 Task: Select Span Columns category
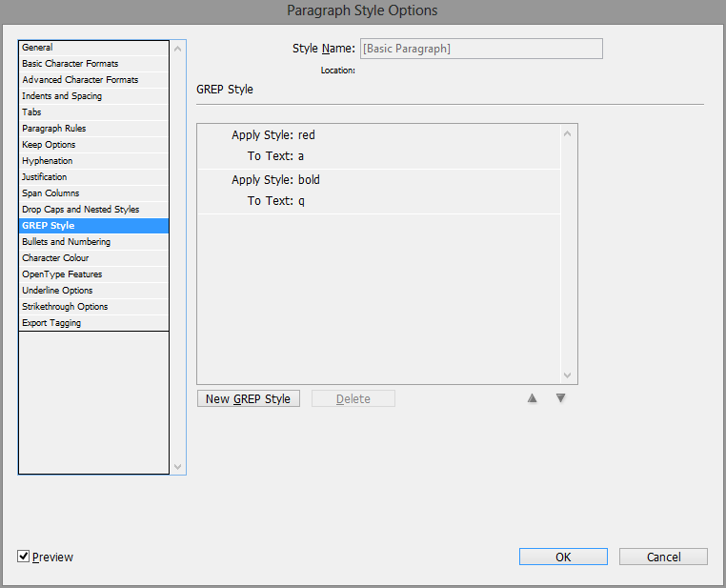click(93, 193)
